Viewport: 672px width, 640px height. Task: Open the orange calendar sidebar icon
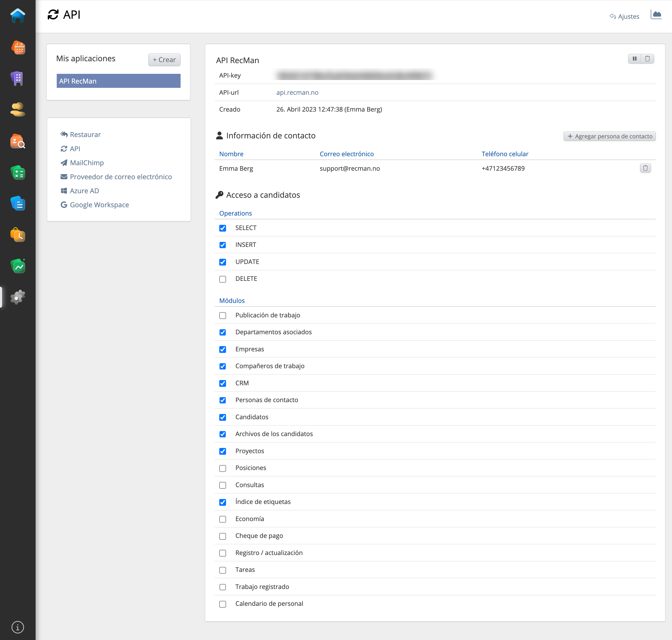(18, 48)
